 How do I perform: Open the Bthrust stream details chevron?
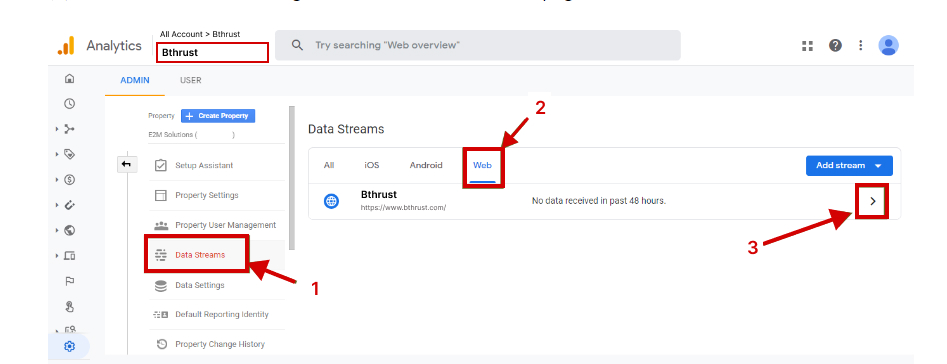(x=872, y=201)
